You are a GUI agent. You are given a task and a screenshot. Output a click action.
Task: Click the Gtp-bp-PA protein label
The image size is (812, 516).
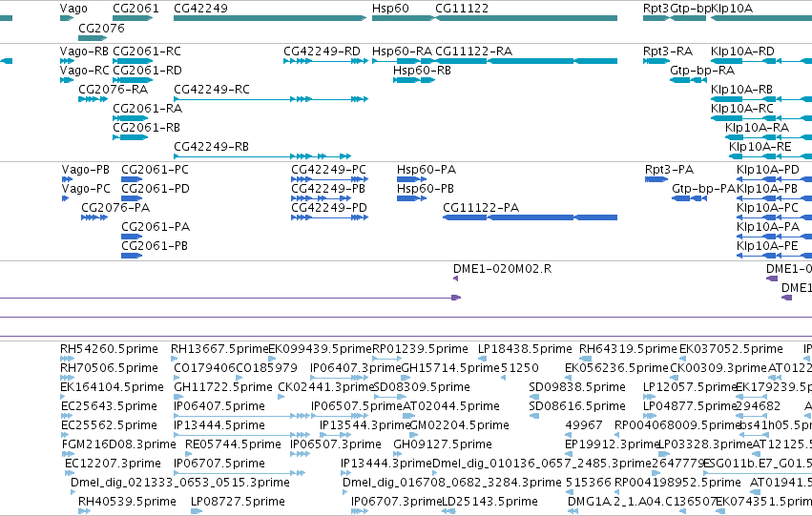point(704,189)
